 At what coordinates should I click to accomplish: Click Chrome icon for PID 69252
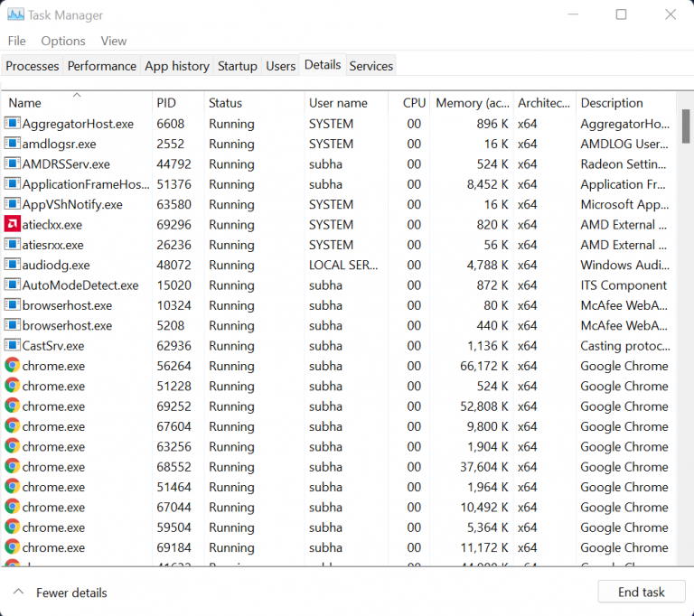12,406
